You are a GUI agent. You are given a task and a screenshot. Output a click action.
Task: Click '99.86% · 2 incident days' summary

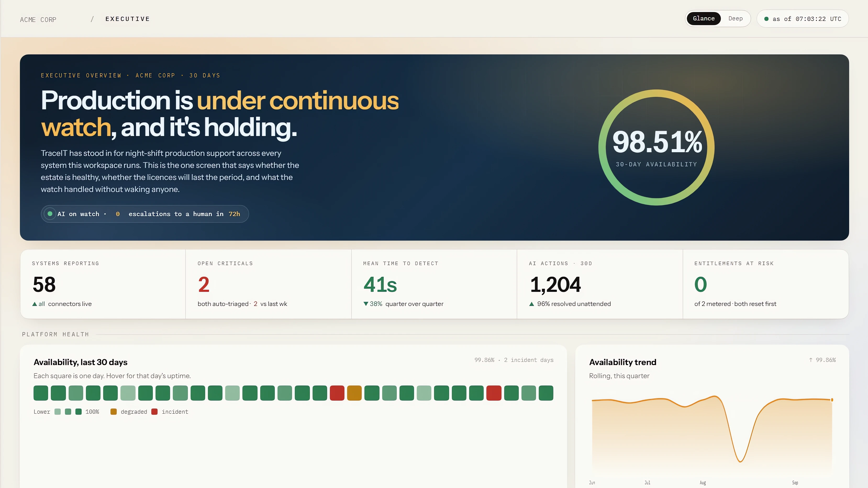point(514,360)
